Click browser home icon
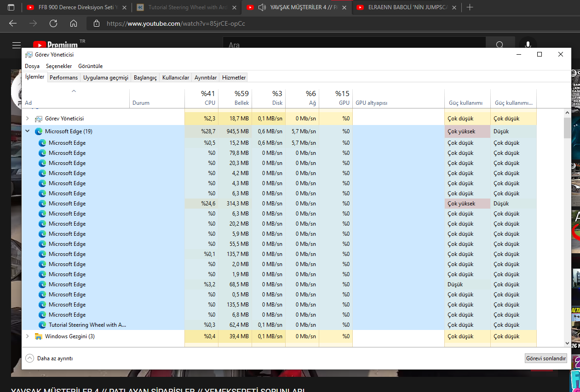Screen dimensions: 580x392 (x=74, y=23)
